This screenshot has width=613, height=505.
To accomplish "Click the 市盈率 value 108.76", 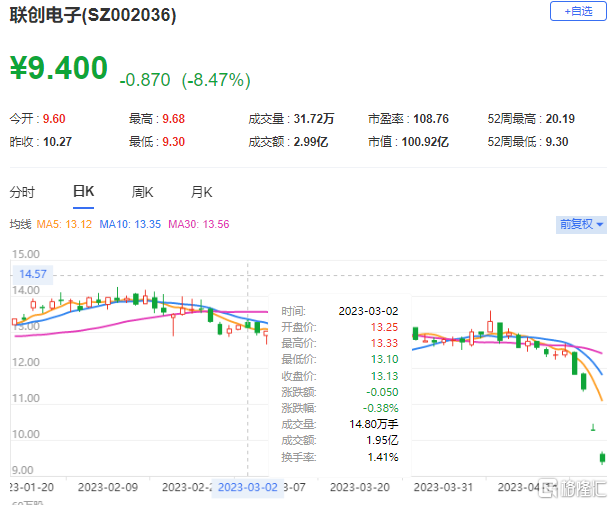I will click(x=431, y=119).
